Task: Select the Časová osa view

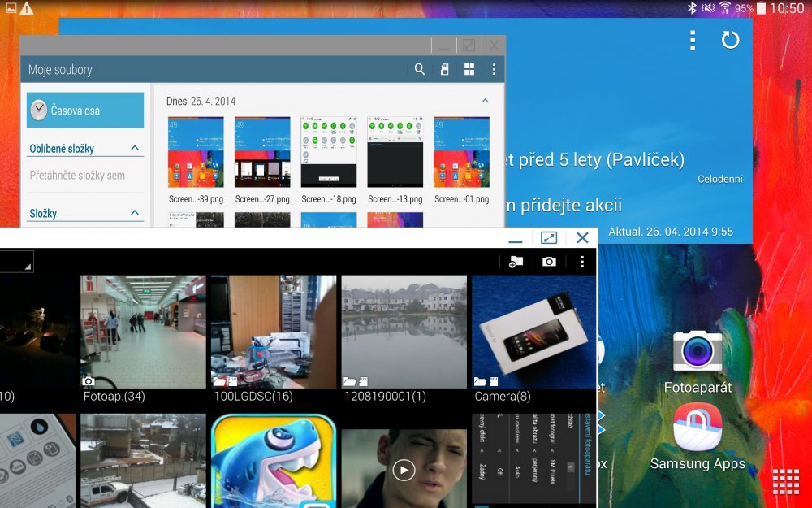Action: (x=84, y=109)
